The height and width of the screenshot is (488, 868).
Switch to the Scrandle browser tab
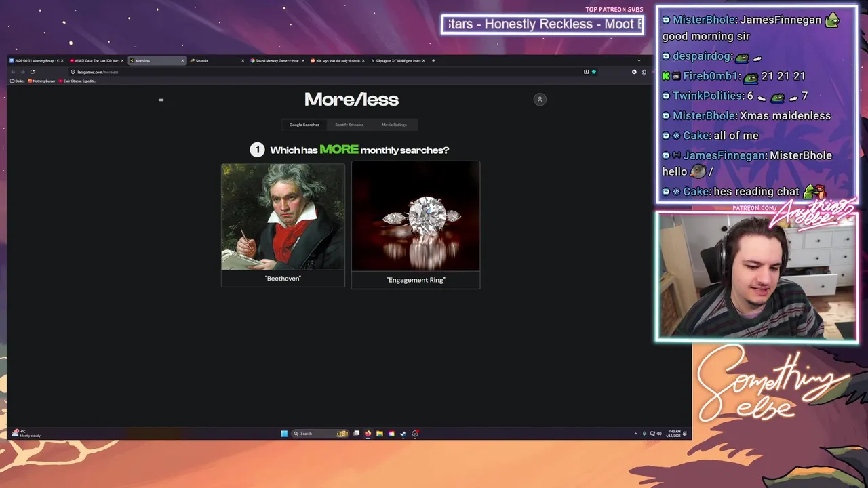click(216, 60)
